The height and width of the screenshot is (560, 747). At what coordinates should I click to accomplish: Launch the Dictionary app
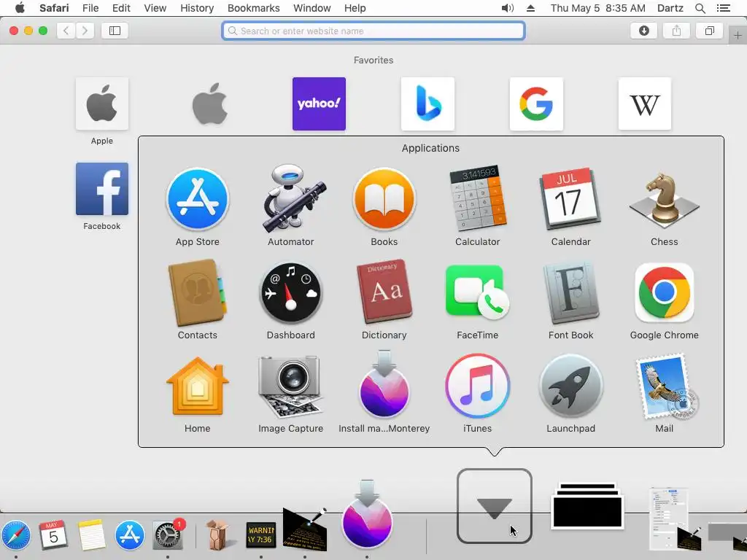coord(384,292)
